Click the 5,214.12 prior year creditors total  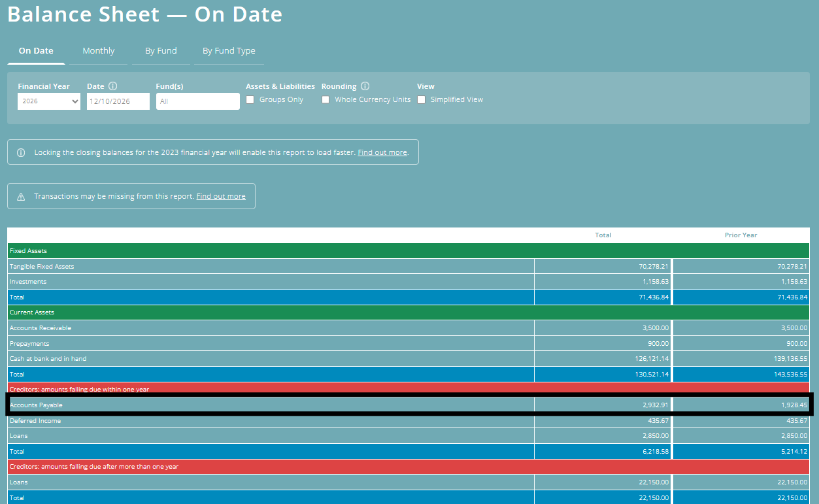tap(794, 452)
